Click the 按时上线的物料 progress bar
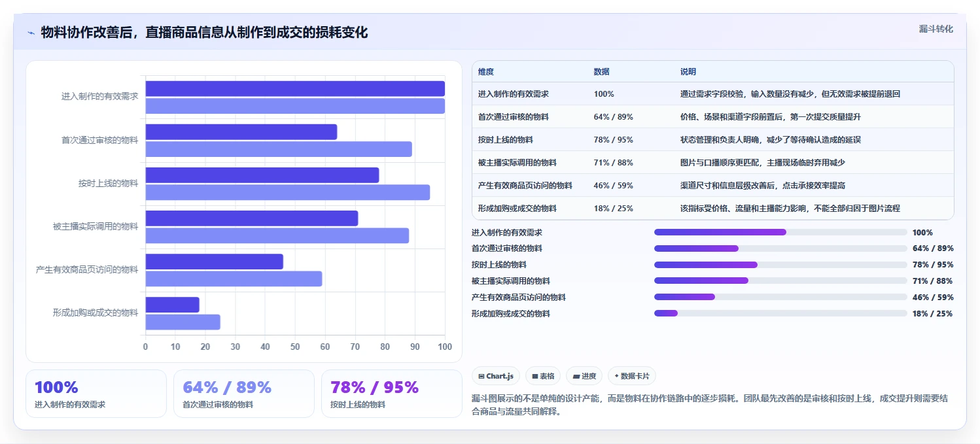This screenshot has height=444, width=980. 780,265
